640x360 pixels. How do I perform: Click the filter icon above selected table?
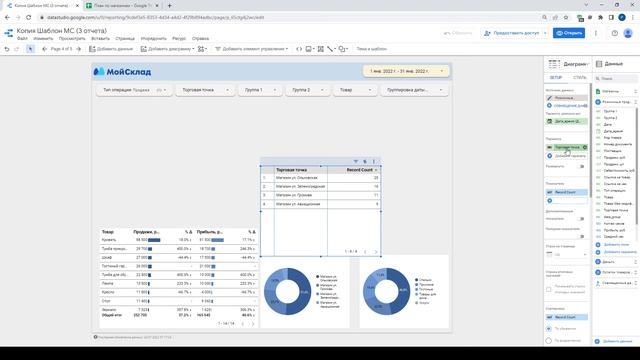coord(356,162)
